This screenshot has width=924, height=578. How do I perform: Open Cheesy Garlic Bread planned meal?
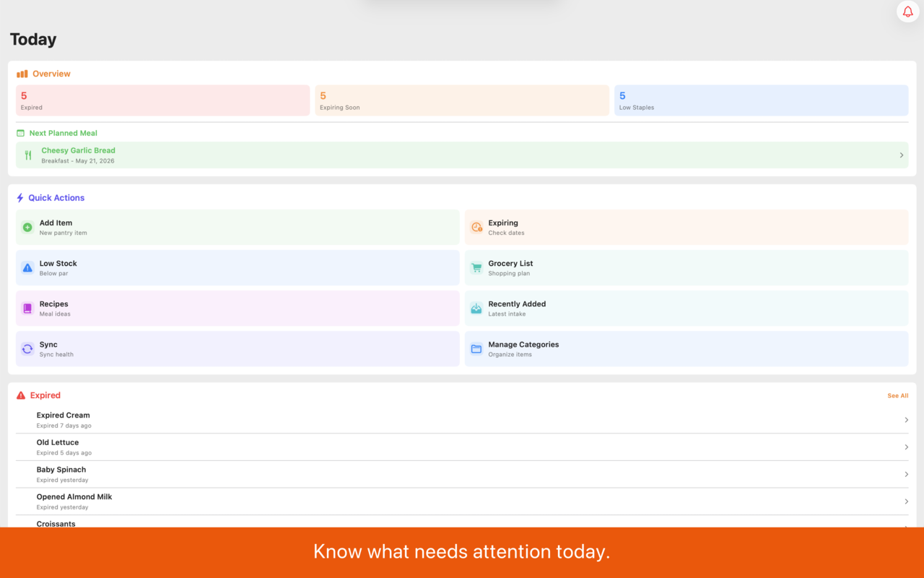[462, 155]
